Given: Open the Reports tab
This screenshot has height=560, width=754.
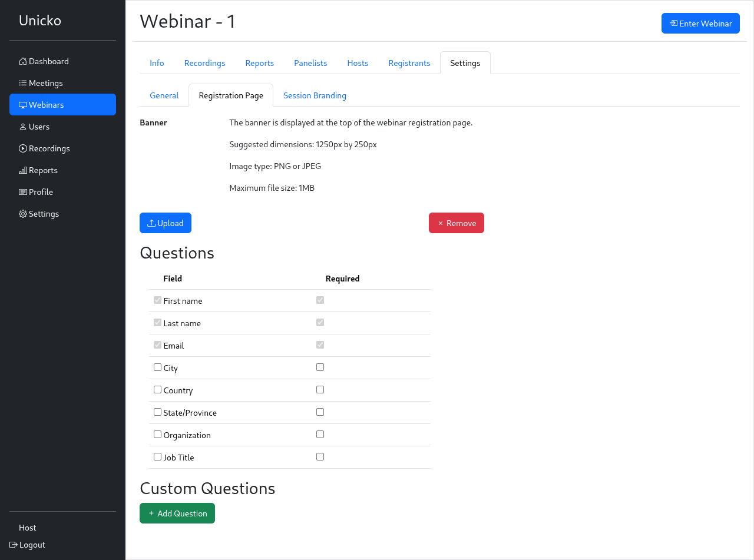Looking at the screenshot, I should (x=260, y=63).
